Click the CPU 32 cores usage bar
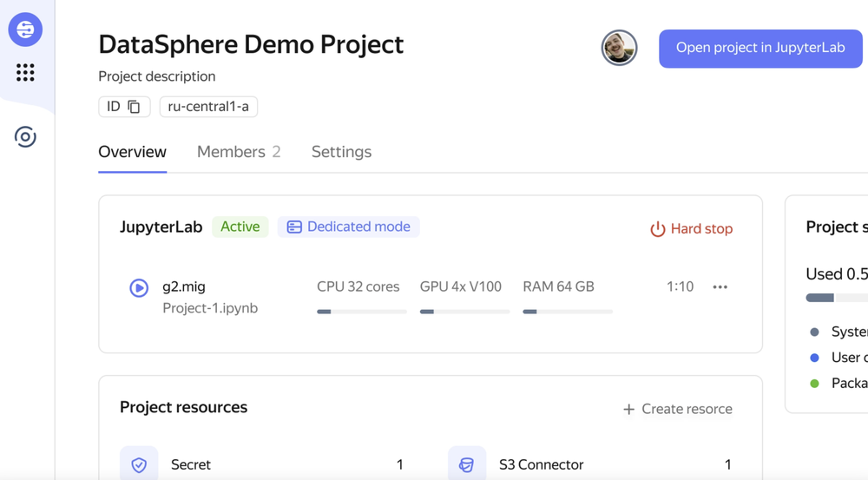 [362, 312]
